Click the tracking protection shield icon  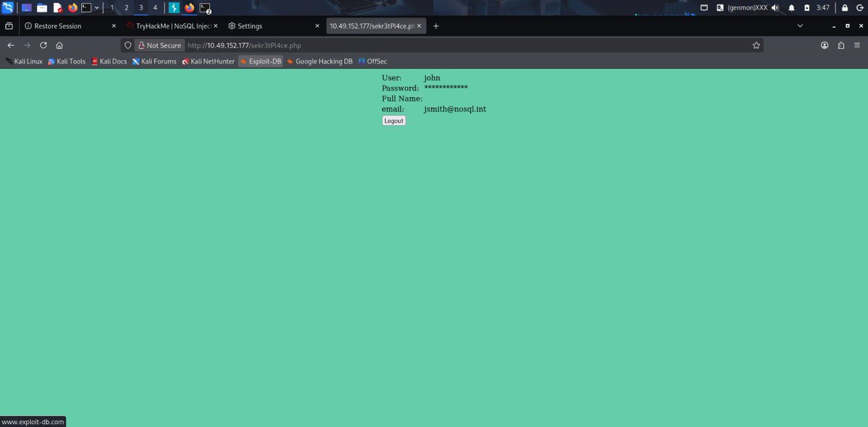point(128,46)
